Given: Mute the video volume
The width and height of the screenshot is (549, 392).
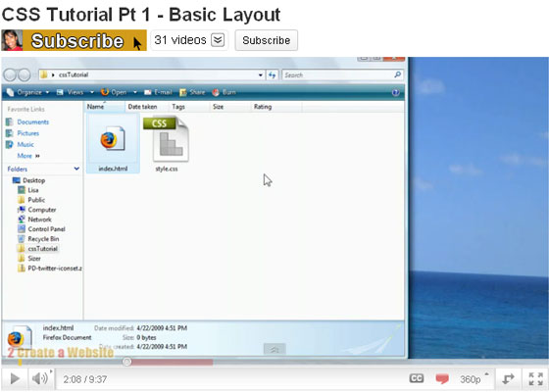Looking at the screenshot, I should pos(40,378).
